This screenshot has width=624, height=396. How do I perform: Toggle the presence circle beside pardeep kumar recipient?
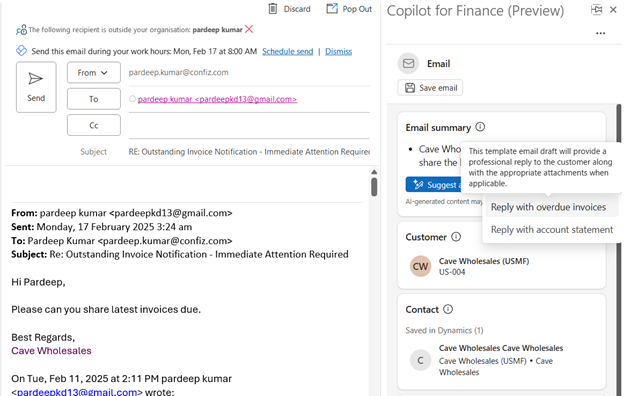click(x=133, y=99)
